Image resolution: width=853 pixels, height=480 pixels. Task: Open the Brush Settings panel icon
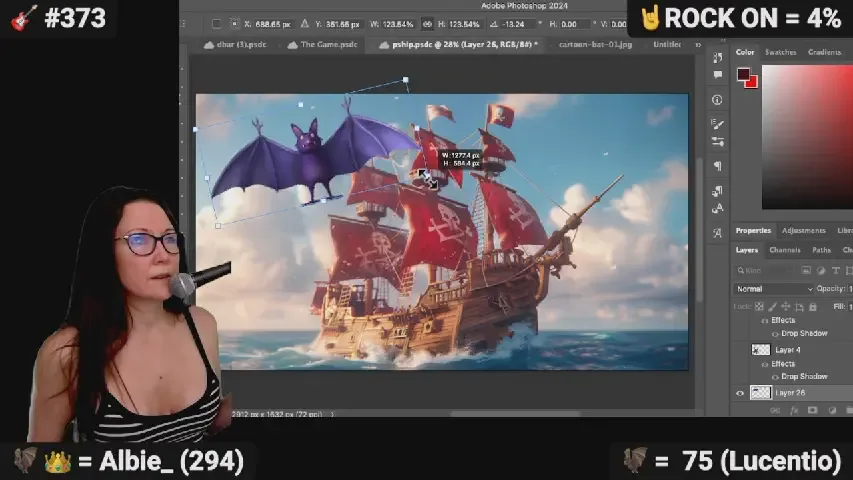[717, 124]
